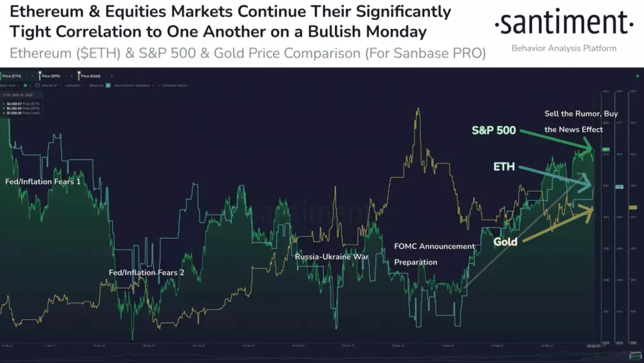Image resolution: width=644 pixels, height=363 pixels.
Task: Click the Combine metrics option
Action: (x=175, y=86)
